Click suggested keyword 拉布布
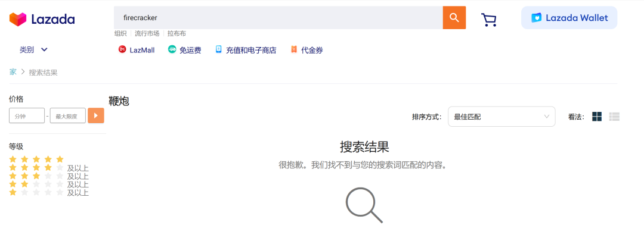The image size is (644, 244). [x=177, y=34]
